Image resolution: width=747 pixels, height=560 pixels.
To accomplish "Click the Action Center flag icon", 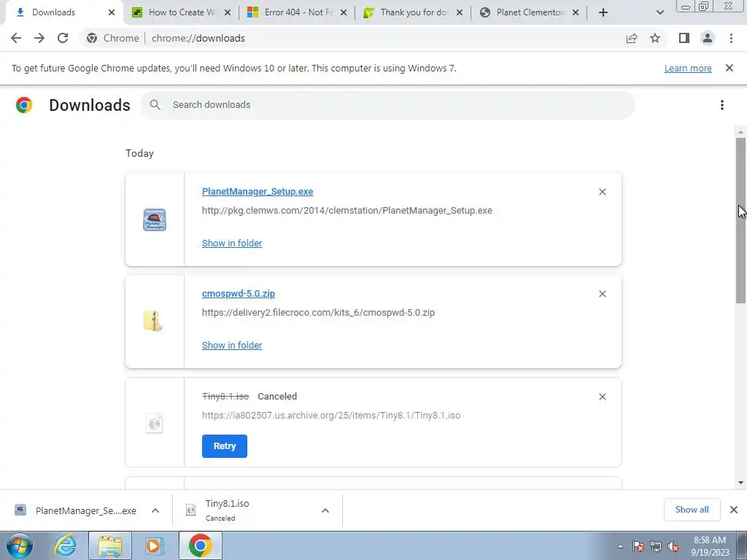I will [638, 546].
